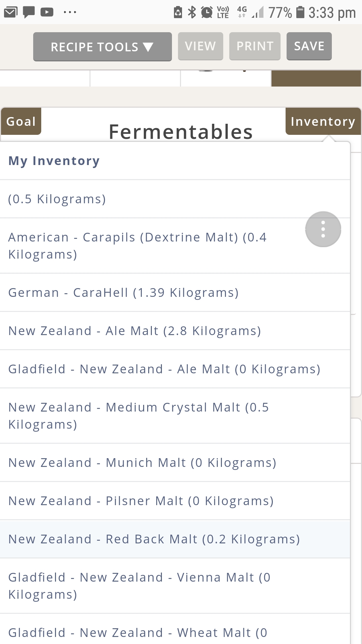Open the Goal tab for Fermentables
The height and width of the screenshot is (644, 362).
[21, 121]
